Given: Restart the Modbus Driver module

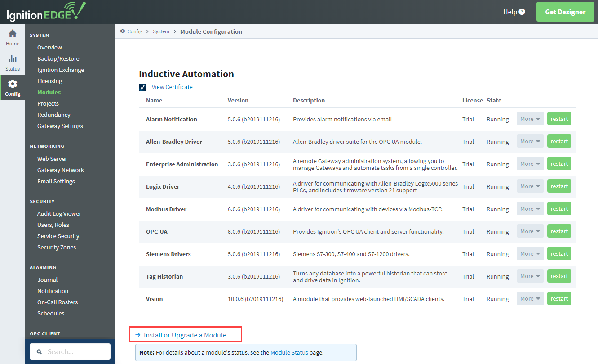Looking at the screenshot, I should [559, 209].
